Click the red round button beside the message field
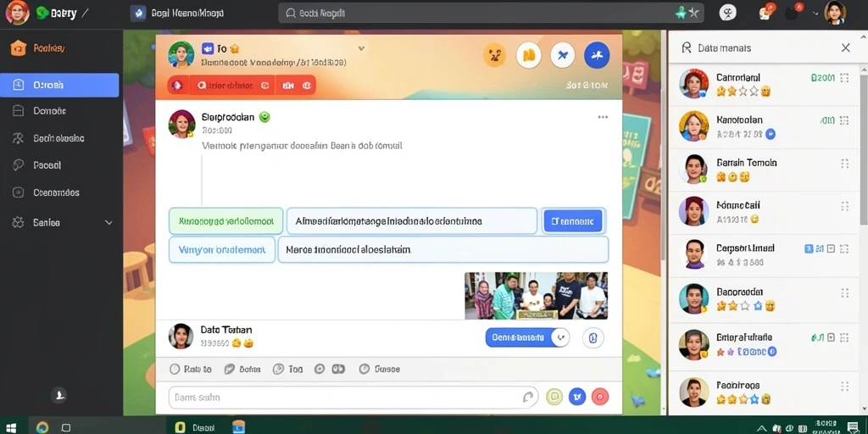868x434 pixels. [600, 397]
